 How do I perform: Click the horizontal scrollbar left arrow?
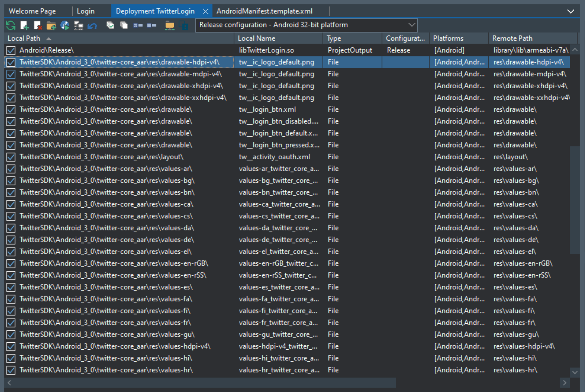pyautogui.click(x=9, y=383)
